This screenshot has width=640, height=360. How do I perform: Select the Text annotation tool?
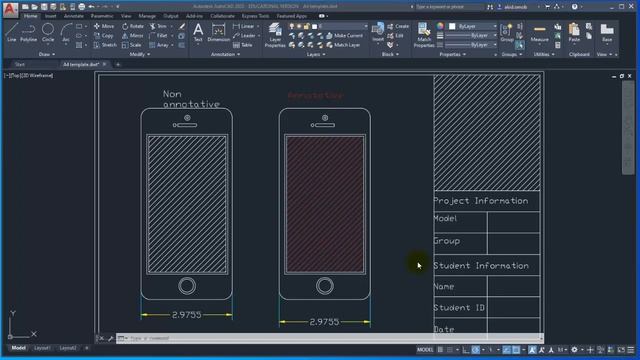coord(198,33)
